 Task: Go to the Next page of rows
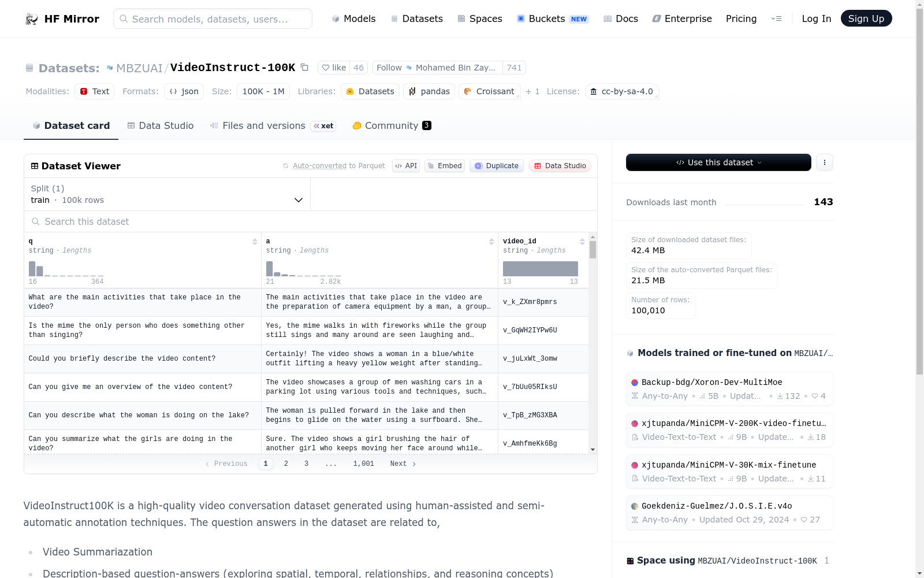point(403,464)
